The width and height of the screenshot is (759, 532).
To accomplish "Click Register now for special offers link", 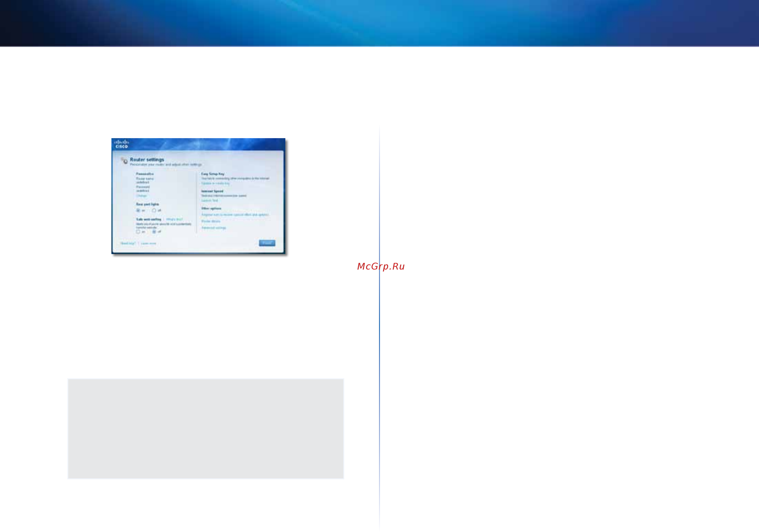I will pyautogui.click(x=235, y=215).
